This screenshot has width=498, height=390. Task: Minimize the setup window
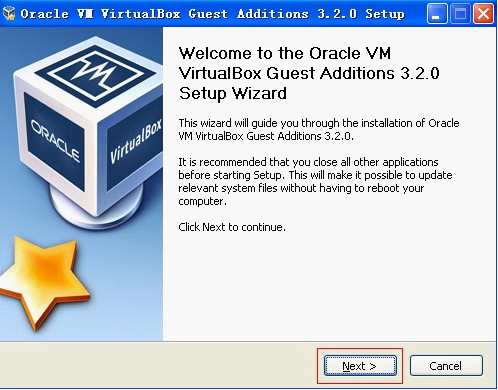(437, 14)
